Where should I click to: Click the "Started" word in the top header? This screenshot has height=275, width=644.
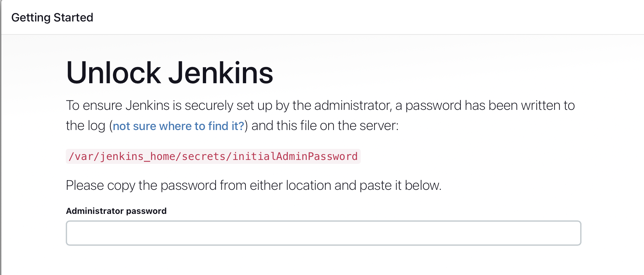(73, 18)
